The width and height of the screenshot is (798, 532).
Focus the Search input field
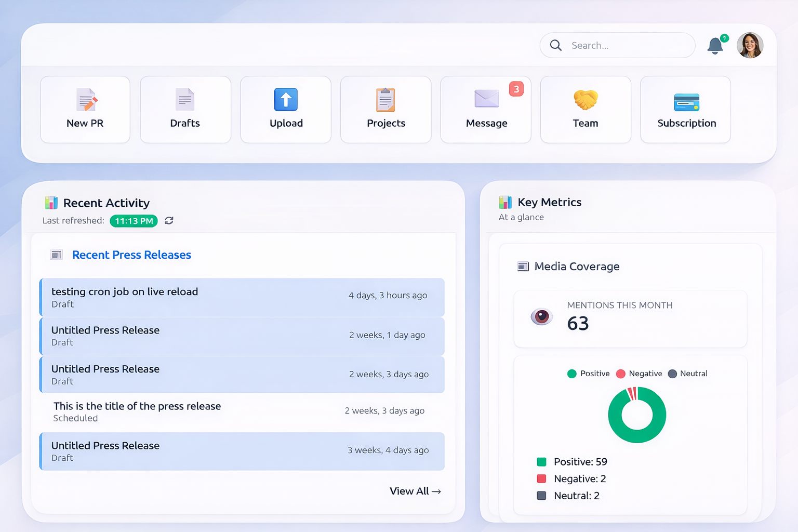617,45
